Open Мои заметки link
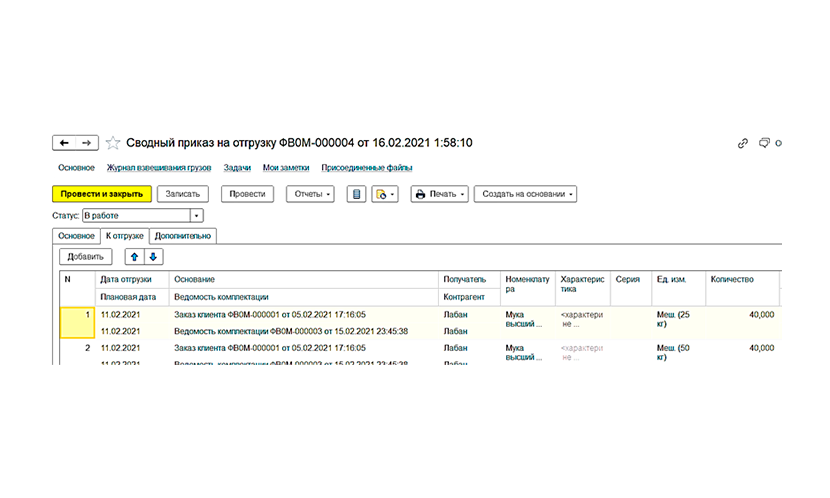This screenshot has height=498, width=830. click(286, 168)
